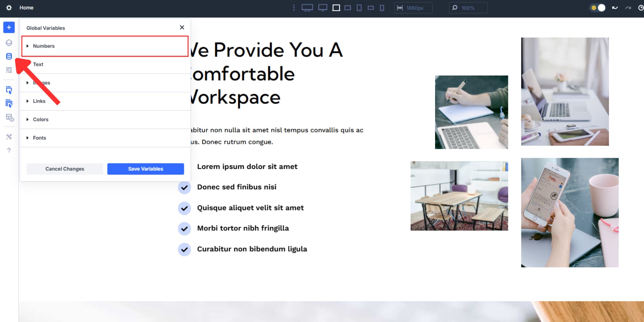This screenshot has width=644, height=322.
Task: Open the settings gear in the top left corner
Action: tap(9, 8)
